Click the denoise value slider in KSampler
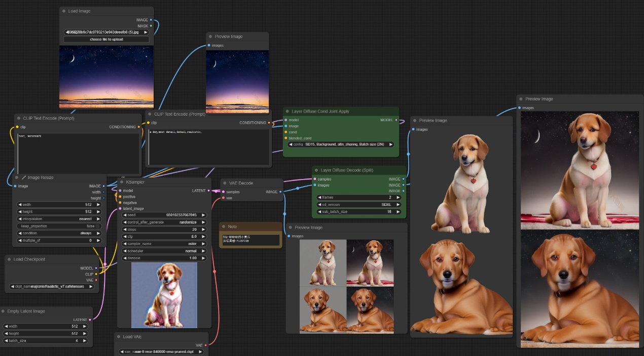The width and height of the screenshot is (644, 356). coord(164,258)
